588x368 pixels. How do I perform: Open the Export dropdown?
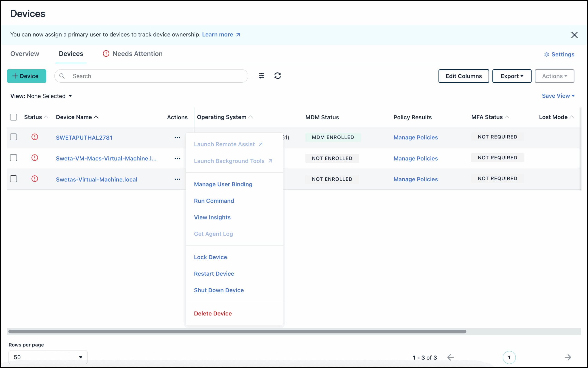[x=512, y=76]
